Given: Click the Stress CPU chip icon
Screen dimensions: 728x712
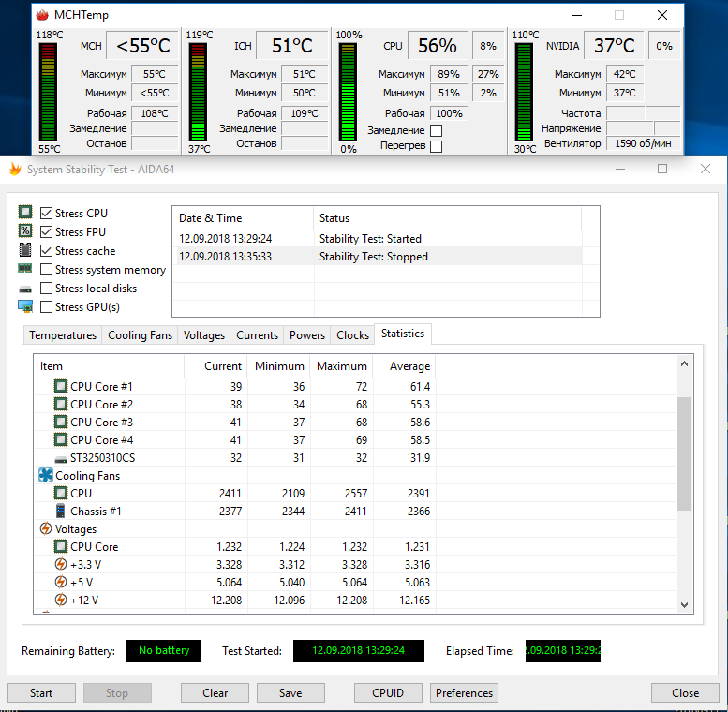Looking at the screenshot, I should [25, 212].
